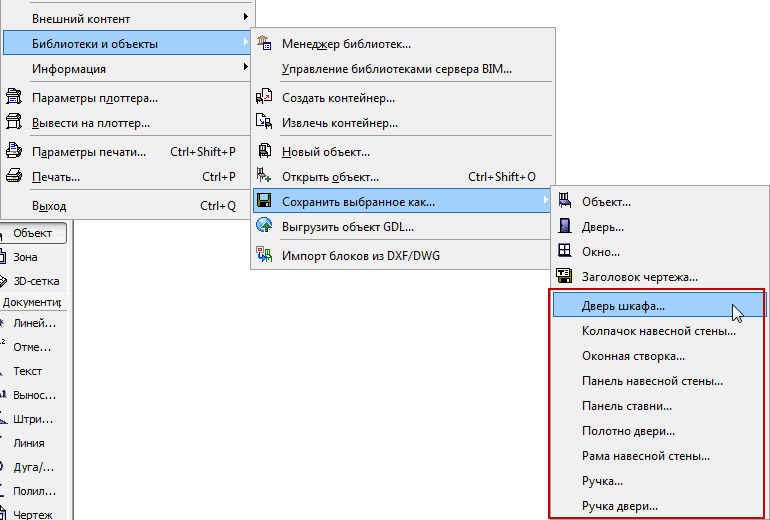Choose Дверь шкафа from the save submenu

(623, 306)
